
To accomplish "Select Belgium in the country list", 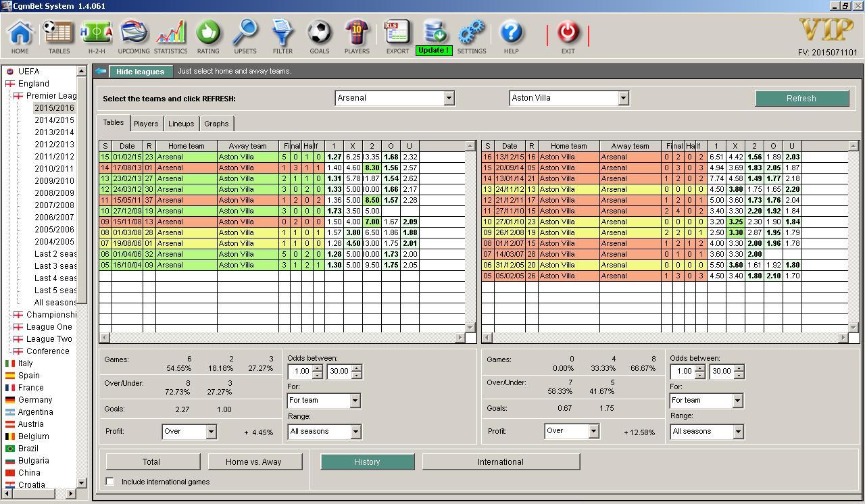I will coord(33,436).
